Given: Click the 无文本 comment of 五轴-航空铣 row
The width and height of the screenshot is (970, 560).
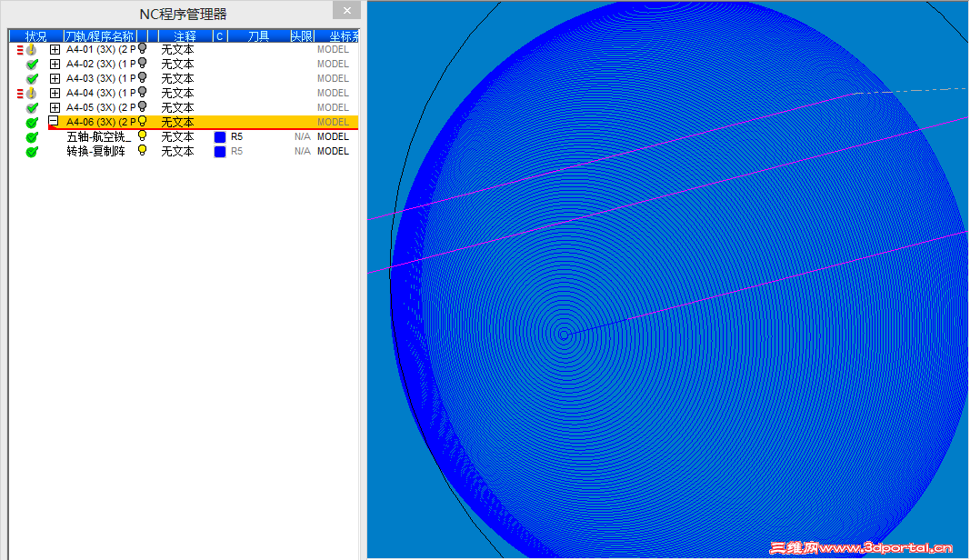Looking at the screenshot, I should point(177,136).
